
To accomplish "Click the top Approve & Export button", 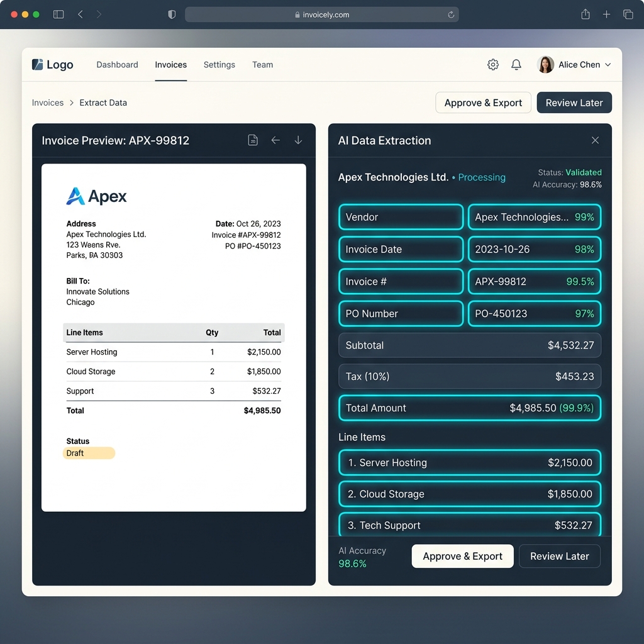I will click(483, 103).
